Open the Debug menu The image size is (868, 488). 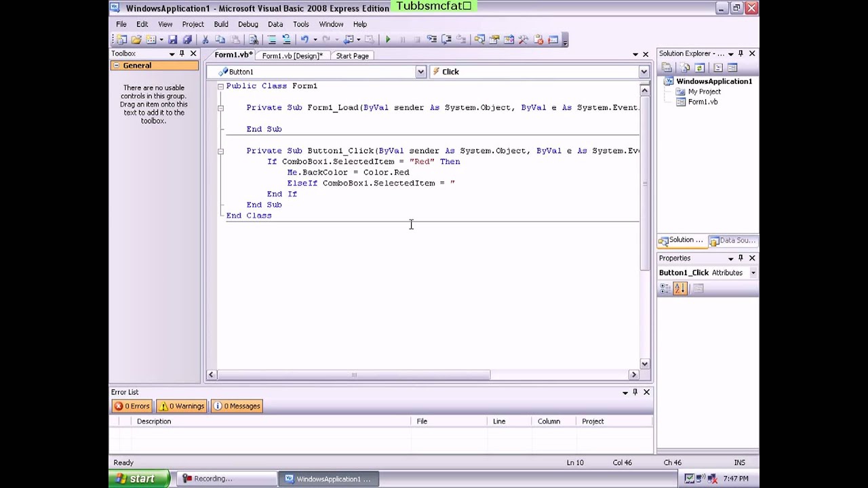point(248,24)
